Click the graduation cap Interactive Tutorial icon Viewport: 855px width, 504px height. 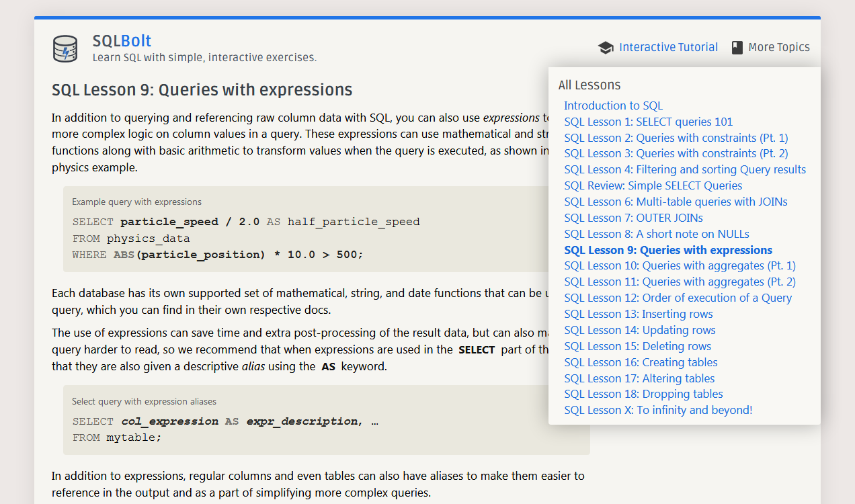[606, 48]
